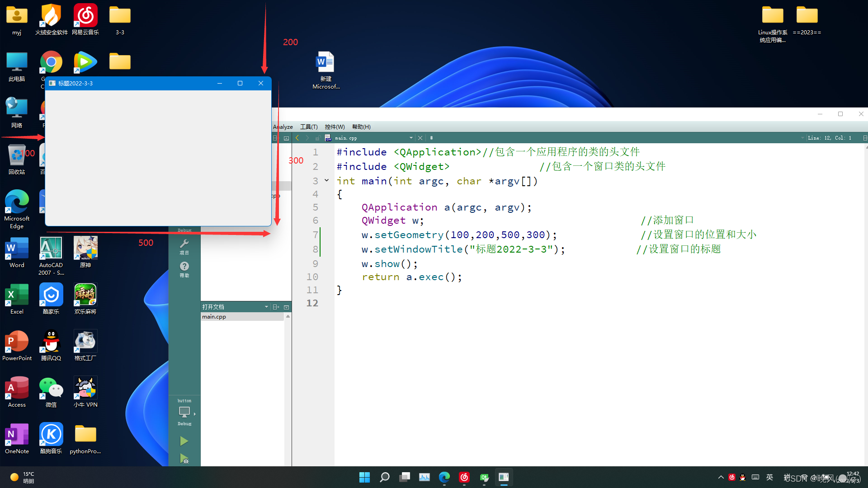Click the main.cpp file icon in editor bar
The width and height of the screenshot is (868, 488).
[x=328, y=138]
